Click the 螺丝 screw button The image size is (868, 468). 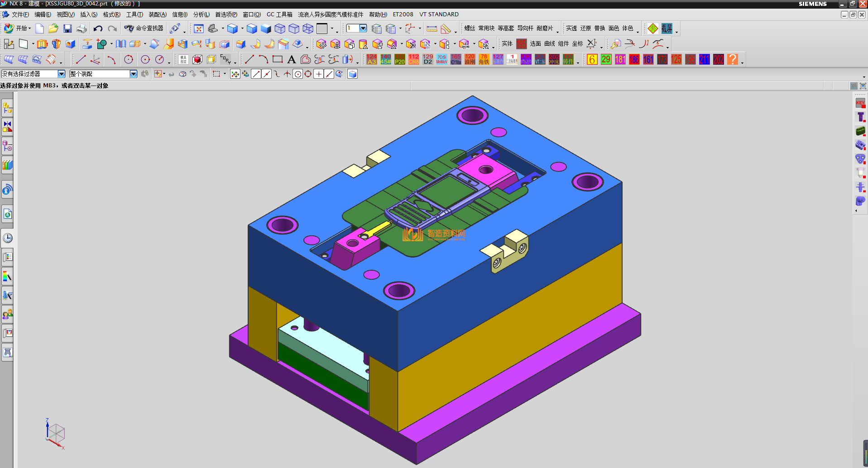pos(470,29)
